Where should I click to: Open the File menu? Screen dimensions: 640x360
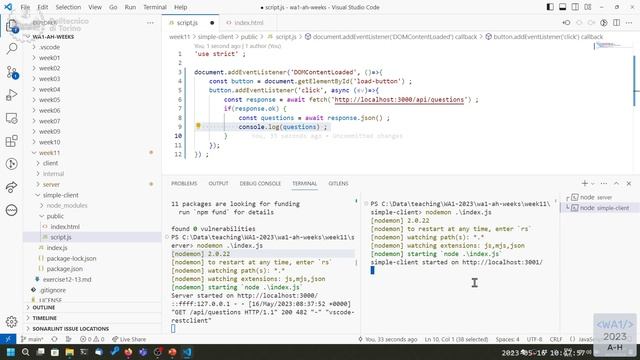pyautogui.click(x=25, y=7)
